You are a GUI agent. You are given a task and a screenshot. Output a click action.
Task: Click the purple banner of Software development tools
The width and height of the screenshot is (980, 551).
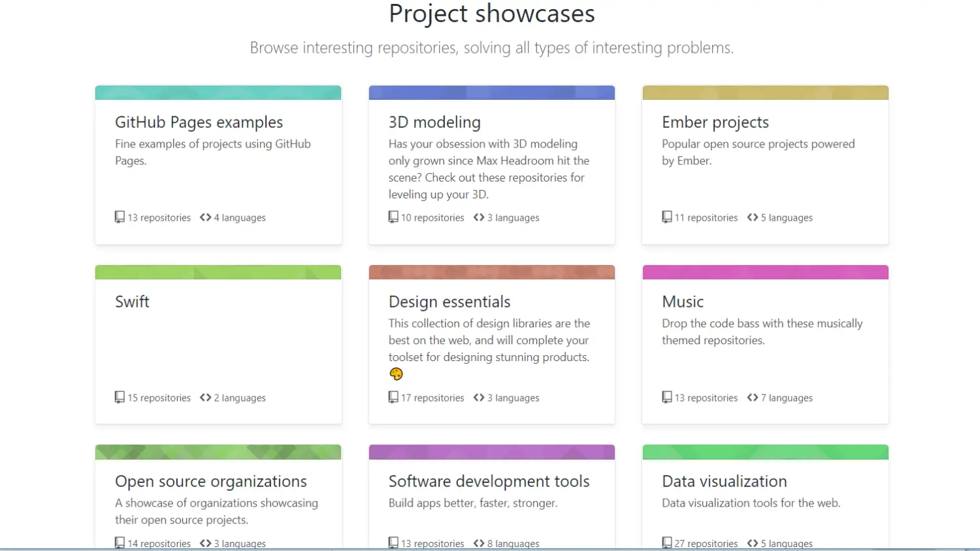pos(492,452)
